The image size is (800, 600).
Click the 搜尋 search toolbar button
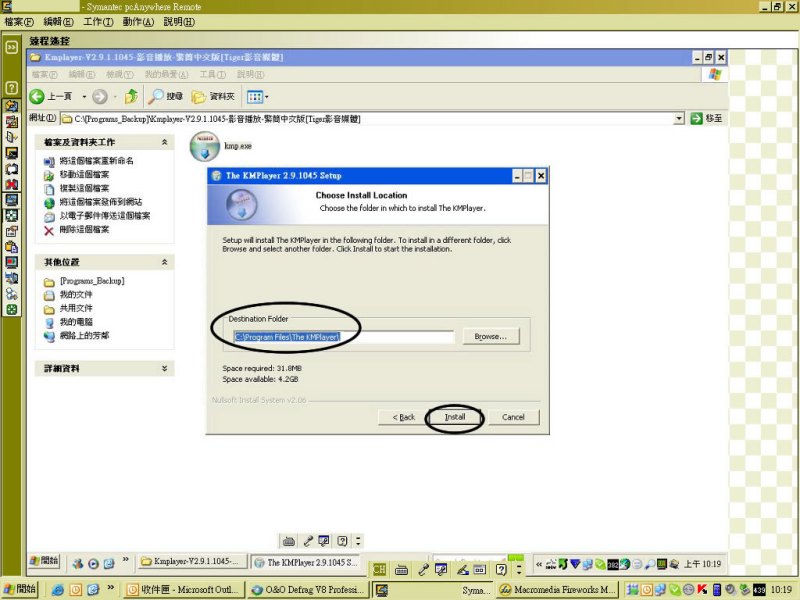pos(165,96)
